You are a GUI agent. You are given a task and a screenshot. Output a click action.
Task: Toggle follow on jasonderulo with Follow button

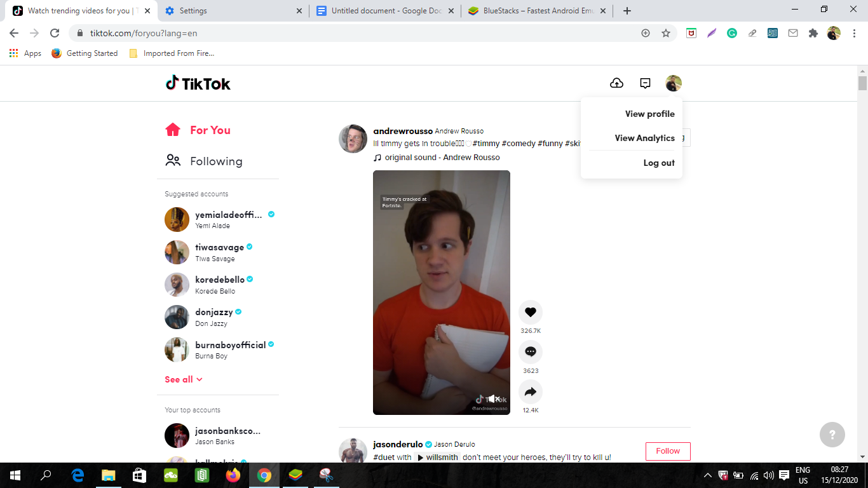(668, 451)
